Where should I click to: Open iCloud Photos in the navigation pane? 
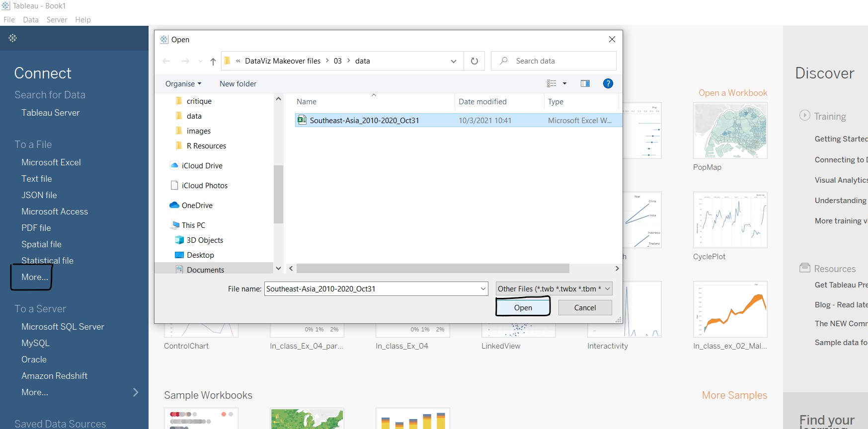(204, 185)
